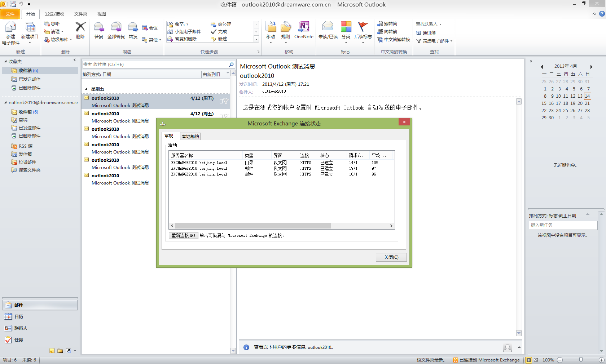This screenshot has width=606, height=364.
Task: Open the Contacts (联系人) navigation pane
Action: [40, 328]
